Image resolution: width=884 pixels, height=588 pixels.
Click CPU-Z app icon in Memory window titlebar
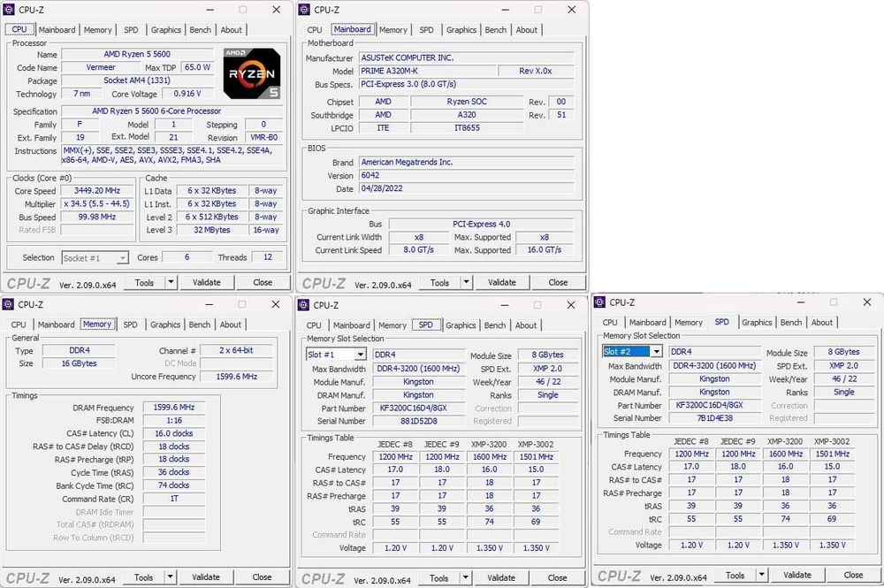(9, 304)
